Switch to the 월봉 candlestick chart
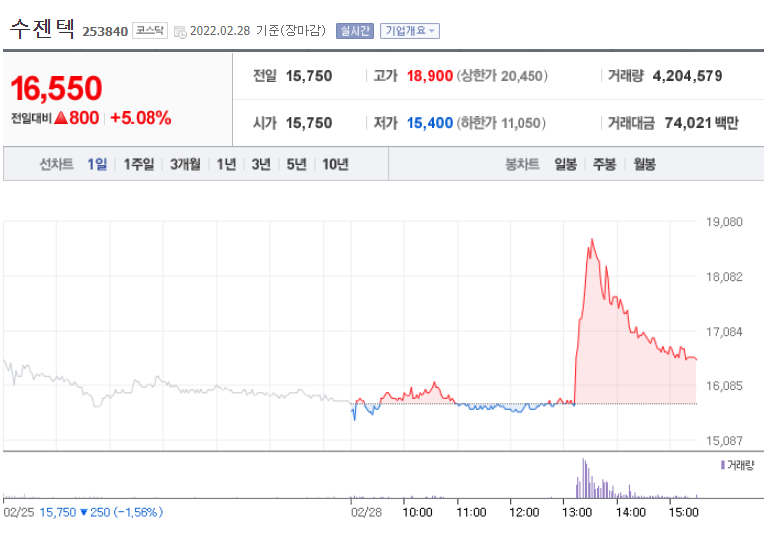 644,164
